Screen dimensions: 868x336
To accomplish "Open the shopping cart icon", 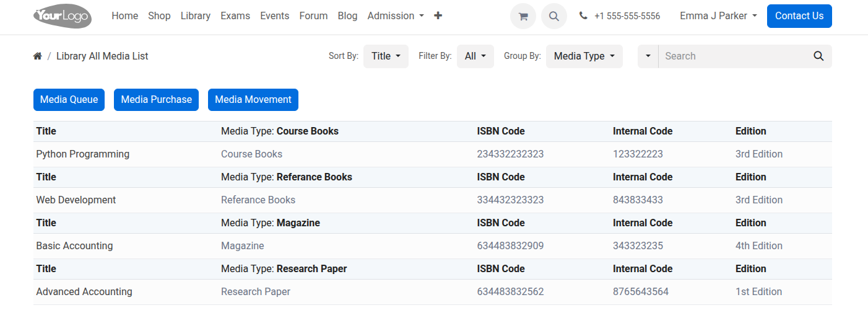I will tap(523, 16).
